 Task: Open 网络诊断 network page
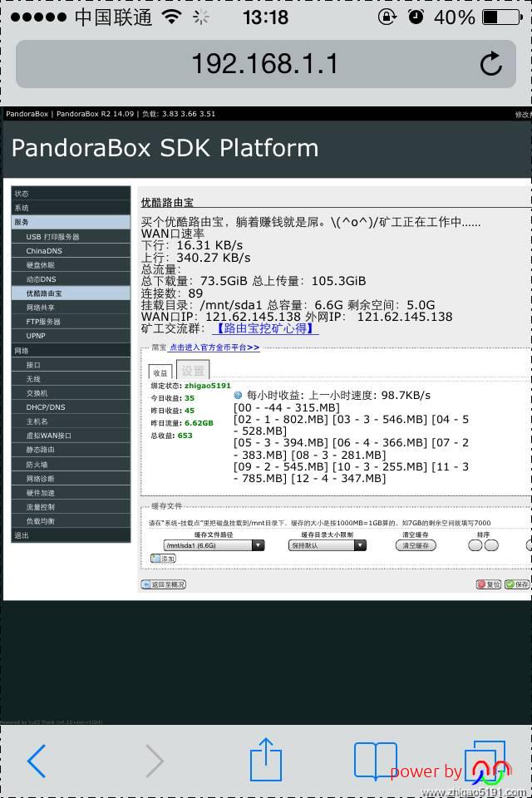tap(71, 479)
